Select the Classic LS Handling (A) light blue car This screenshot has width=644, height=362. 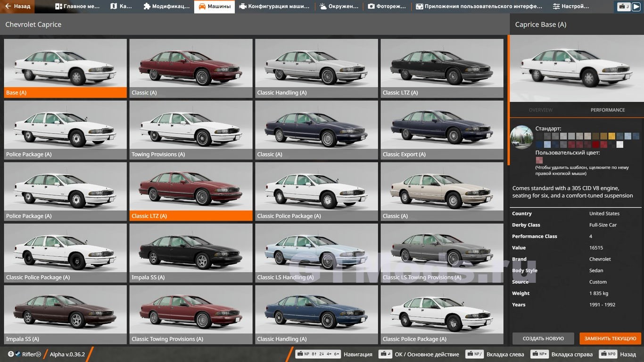(x=316, y=253)
